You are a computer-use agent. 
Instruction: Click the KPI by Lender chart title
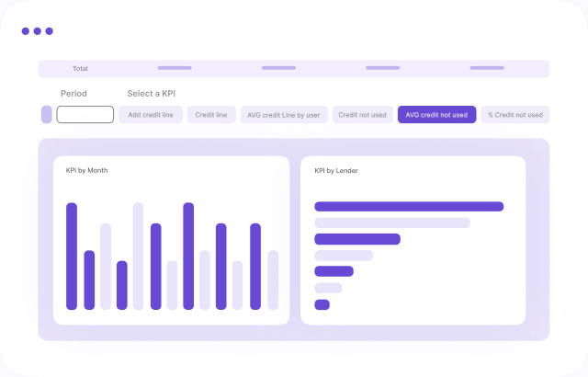335,171
